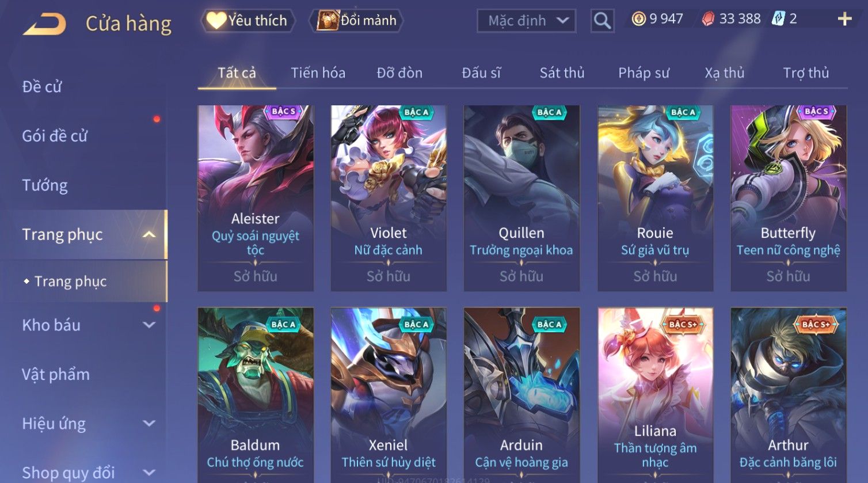Expand the Hiệu ứng sidebar section
The width and height of the screenshot is (868, 483).
pyautogui.click(x=149, y=423)
